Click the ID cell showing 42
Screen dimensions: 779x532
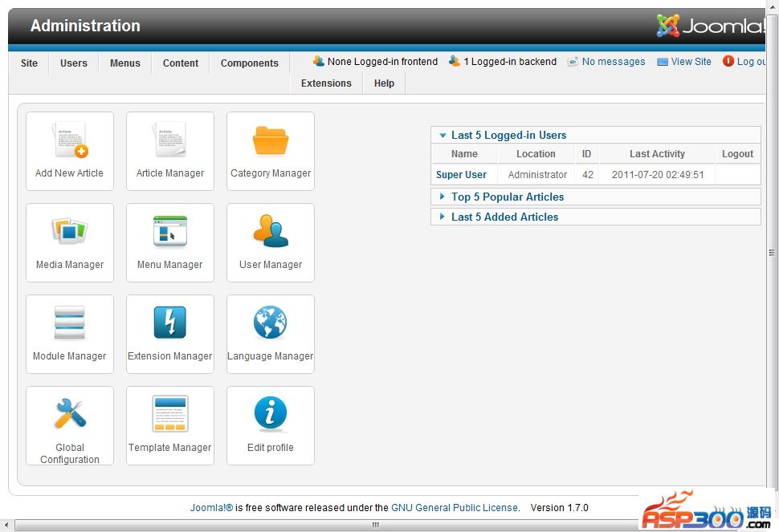(x=588, y=175)
